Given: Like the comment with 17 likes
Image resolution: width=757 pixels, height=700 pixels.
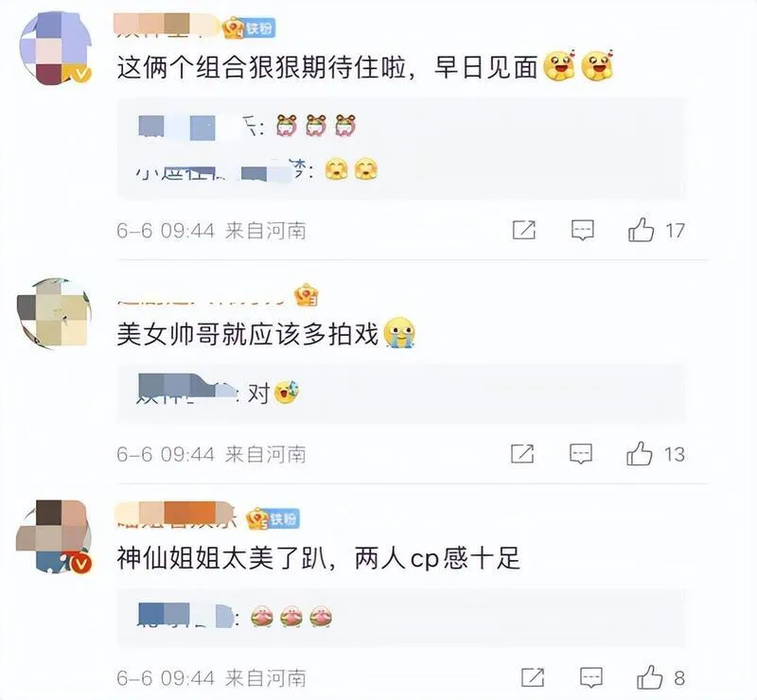Looking at the screenshot, I should point(642,230).
